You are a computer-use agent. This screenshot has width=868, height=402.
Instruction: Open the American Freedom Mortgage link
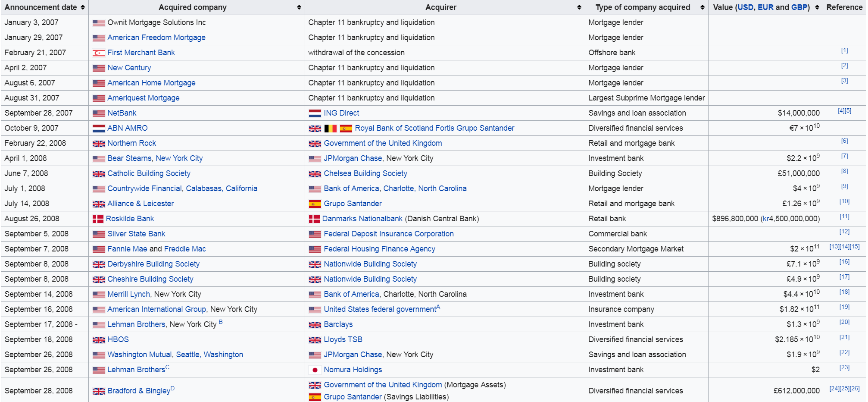[156, 38]
